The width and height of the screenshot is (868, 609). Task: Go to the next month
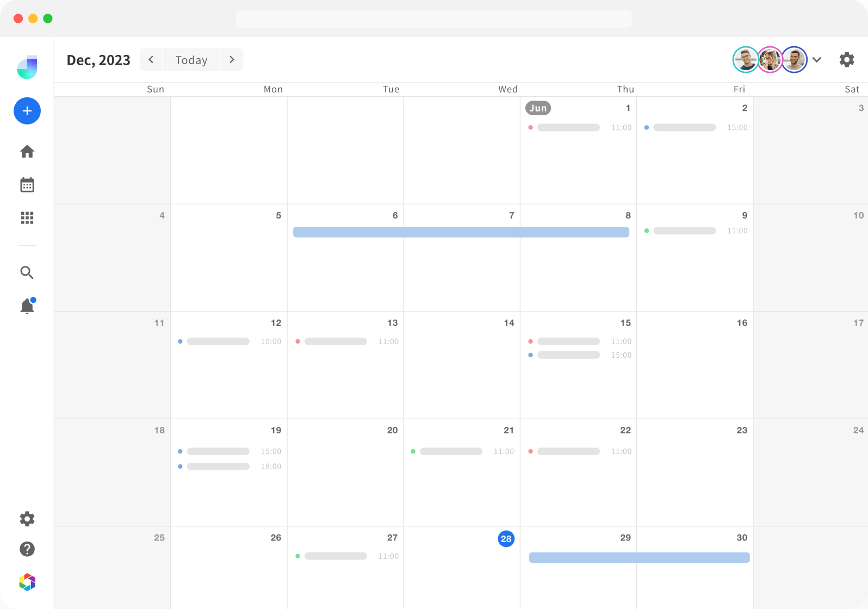tap(232, 60)
